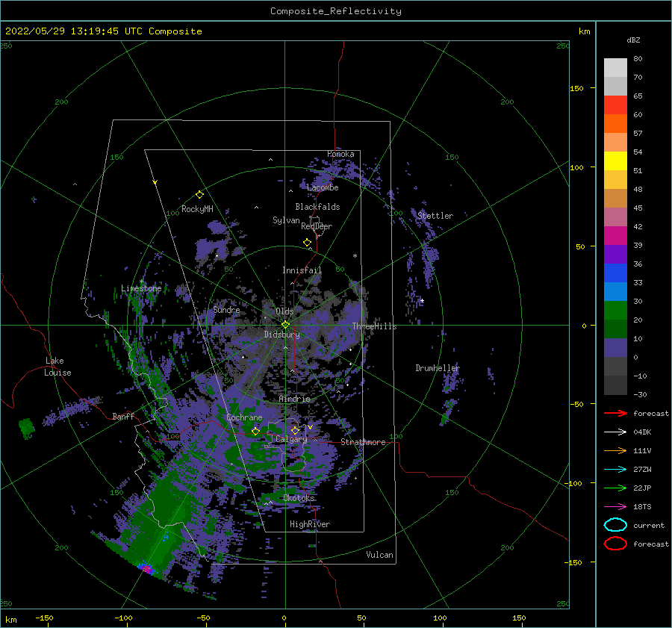Click the magenta high-reflectivity storm cell
Viewport: 672px width, 628px height.
[147, 569]
